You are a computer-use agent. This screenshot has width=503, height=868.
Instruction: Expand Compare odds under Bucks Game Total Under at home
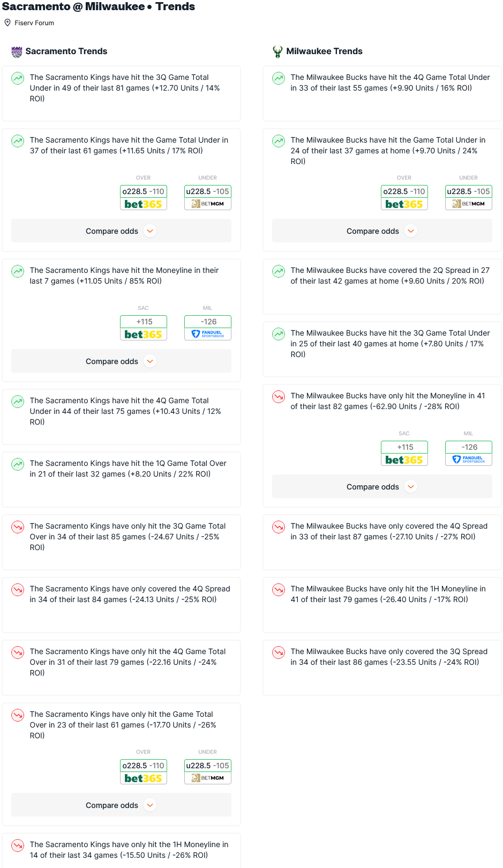[x=382, y=231]
